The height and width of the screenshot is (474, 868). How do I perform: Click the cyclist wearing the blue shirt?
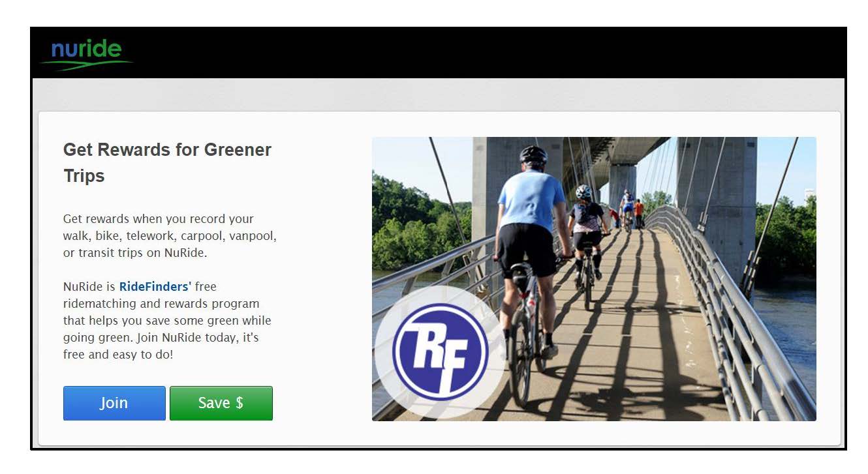(530, 248)
